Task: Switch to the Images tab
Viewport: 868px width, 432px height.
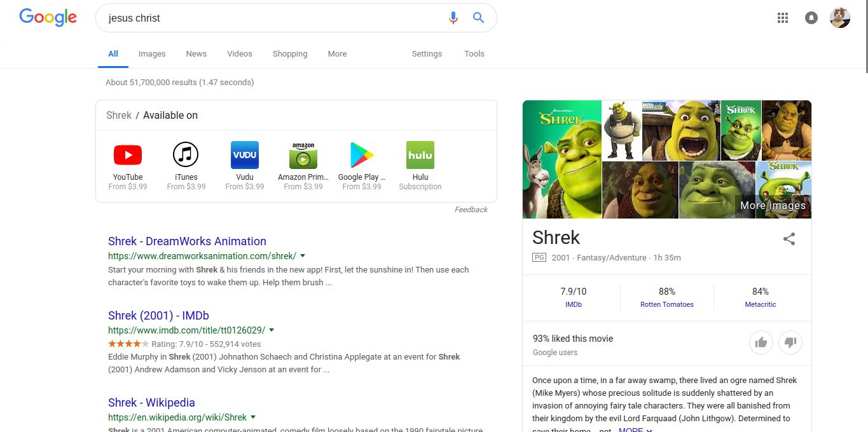Action: point(152,53)
